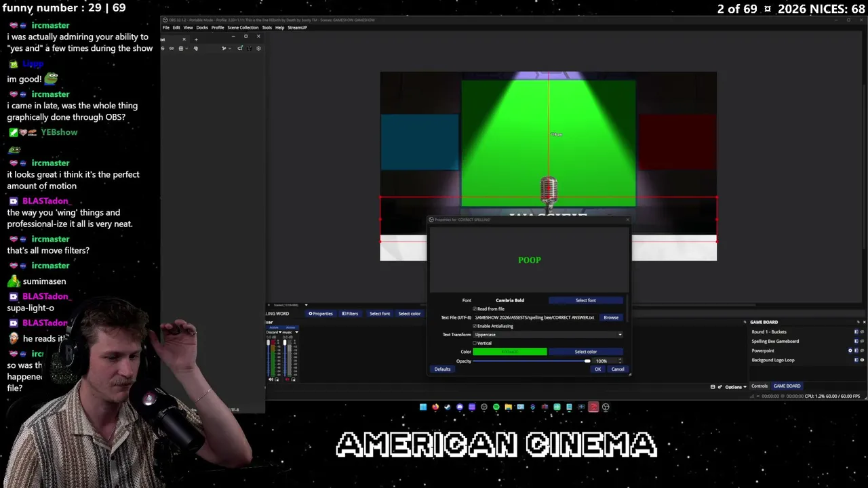Open the File menu in OBS
The width and height of the screenshot is (868, 488).
click(x=166, y=28)
